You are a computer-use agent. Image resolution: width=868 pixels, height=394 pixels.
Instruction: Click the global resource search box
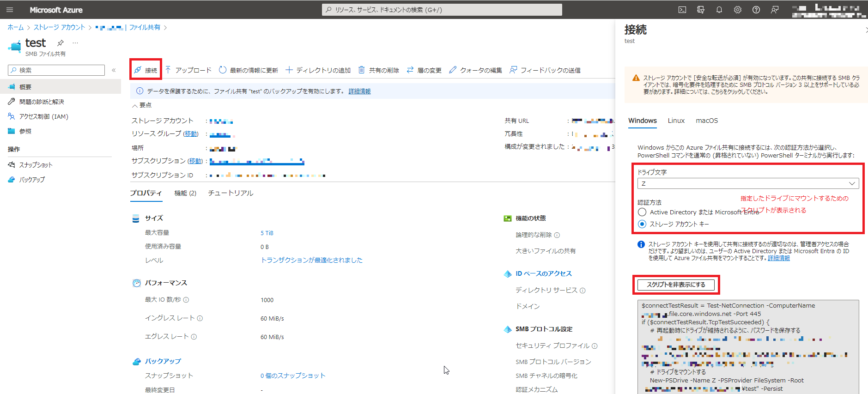coord(442,10)
